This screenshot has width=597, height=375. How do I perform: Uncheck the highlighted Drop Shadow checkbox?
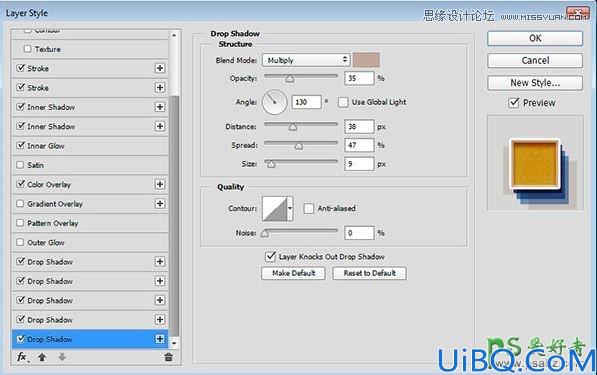20,339
